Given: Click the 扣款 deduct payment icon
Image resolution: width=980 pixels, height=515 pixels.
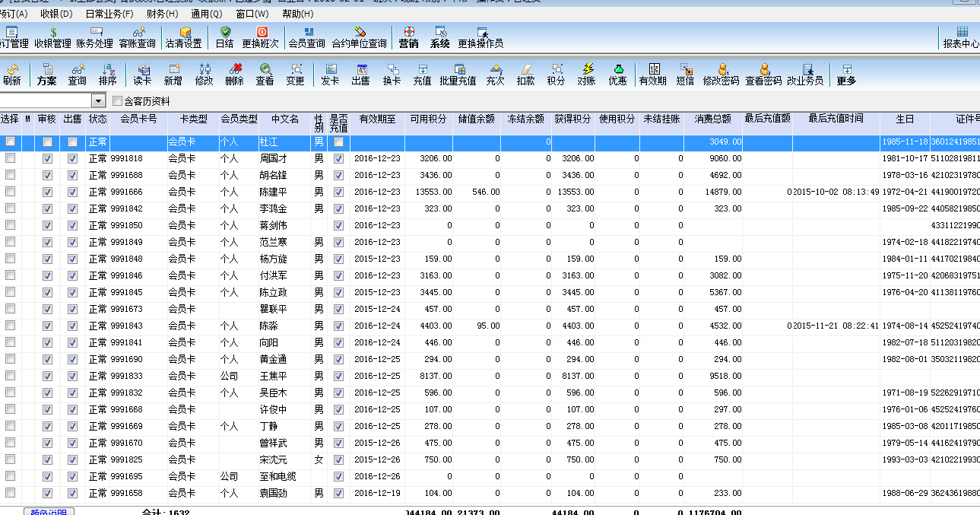Looking at the screenshot, I should click(x=525, y=75).
